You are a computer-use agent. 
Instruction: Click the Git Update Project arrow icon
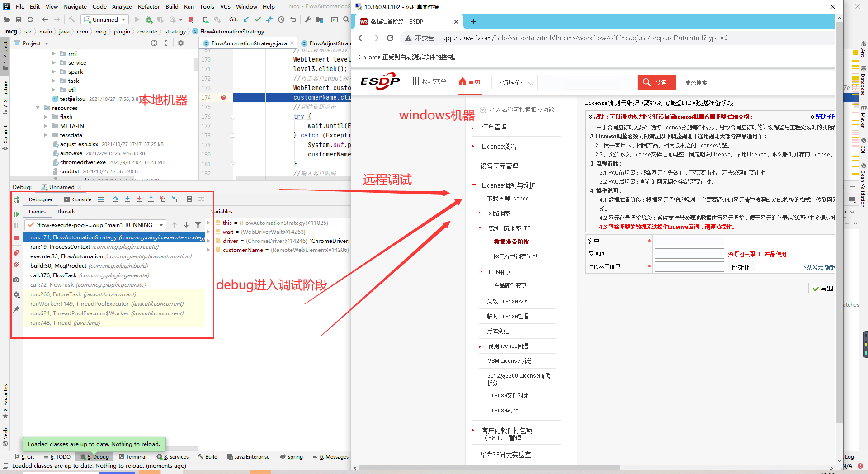click(246, 19)
